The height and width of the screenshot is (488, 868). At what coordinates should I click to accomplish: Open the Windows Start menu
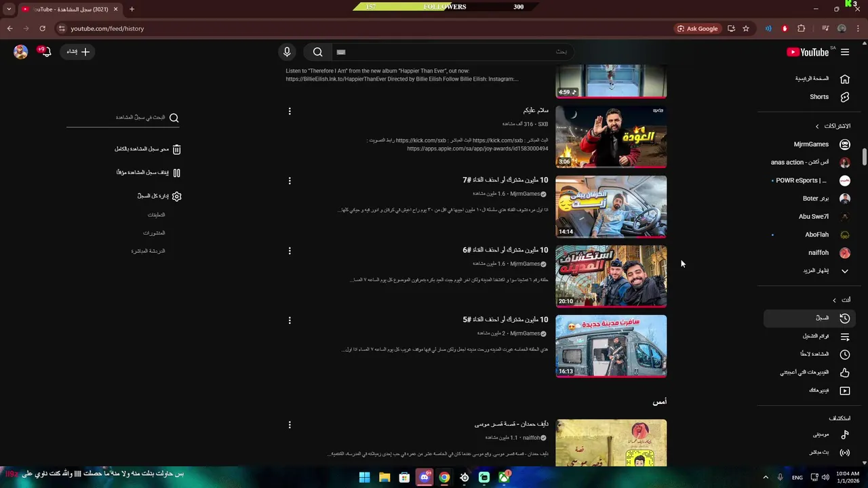[364, 477]
